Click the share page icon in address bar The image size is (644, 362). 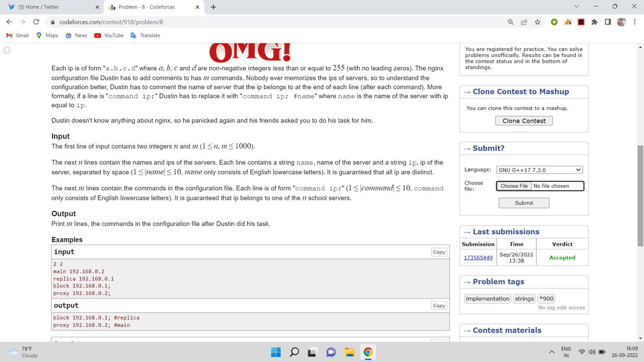[524, 22]
